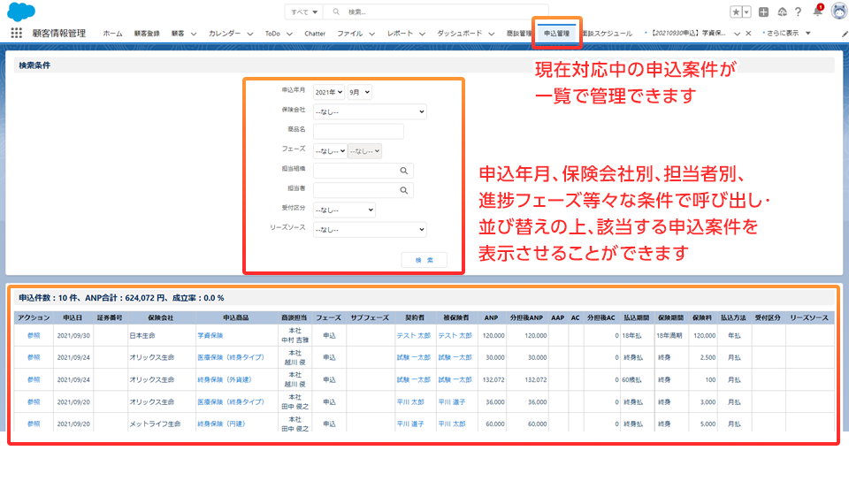Screen dimensions: 849x504
Task: Open the App Launcher grid icon
Action: (16, 33)
